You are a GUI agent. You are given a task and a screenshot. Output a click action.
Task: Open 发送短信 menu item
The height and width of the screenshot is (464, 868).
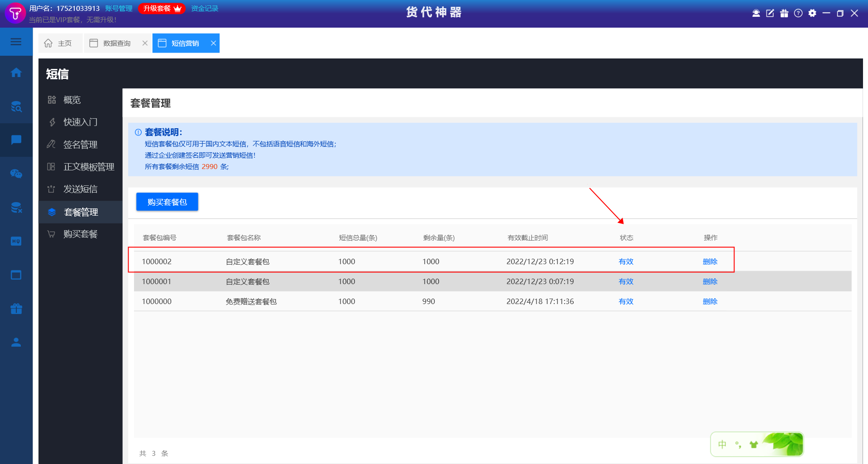pyautogui.click(x=80, y=189)
